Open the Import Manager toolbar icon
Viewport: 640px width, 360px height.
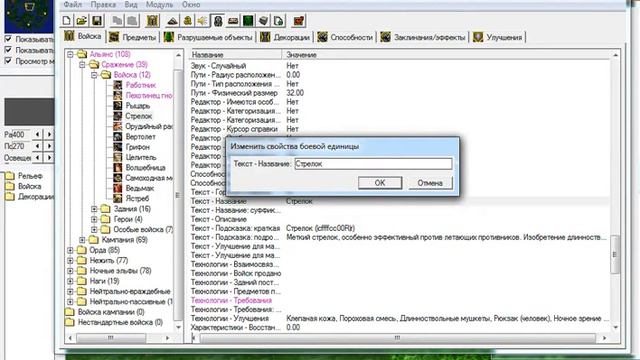278,20
